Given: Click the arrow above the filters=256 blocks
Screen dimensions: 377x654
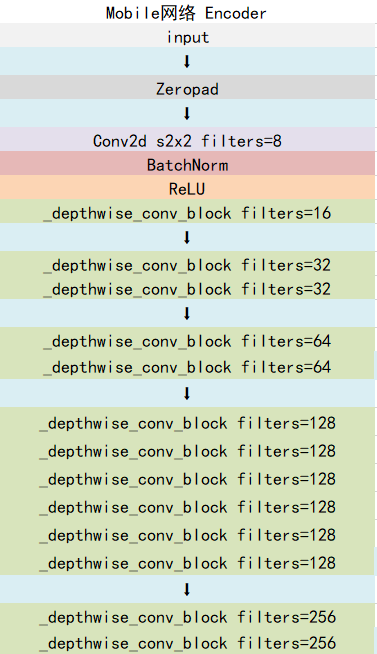Looking at the screenshot, I should (187, 590).
